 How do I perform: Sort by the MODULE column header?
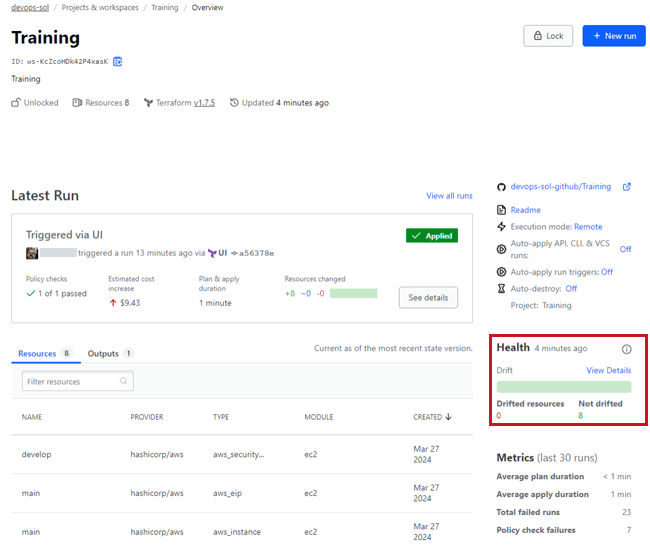[x=318, y=417]
